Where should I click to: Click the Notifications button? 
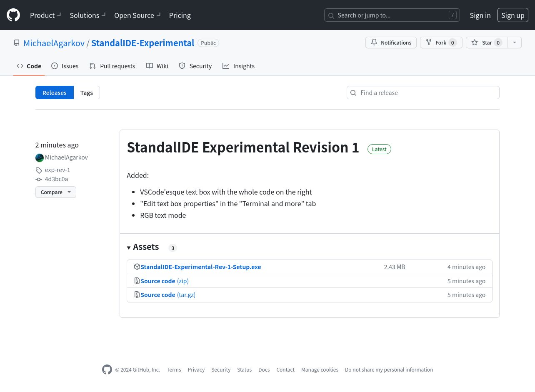[x=391, y=42]
